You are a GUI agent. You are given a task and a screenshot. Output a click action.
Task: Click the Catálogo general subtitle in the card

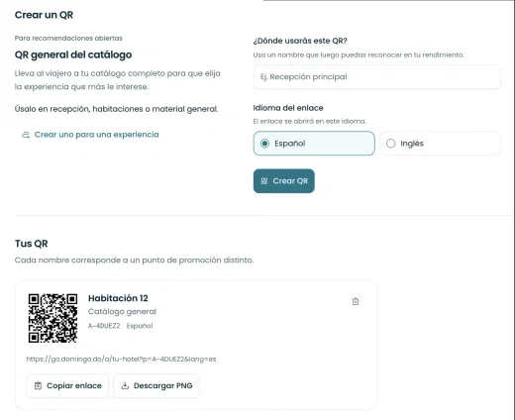122,312
